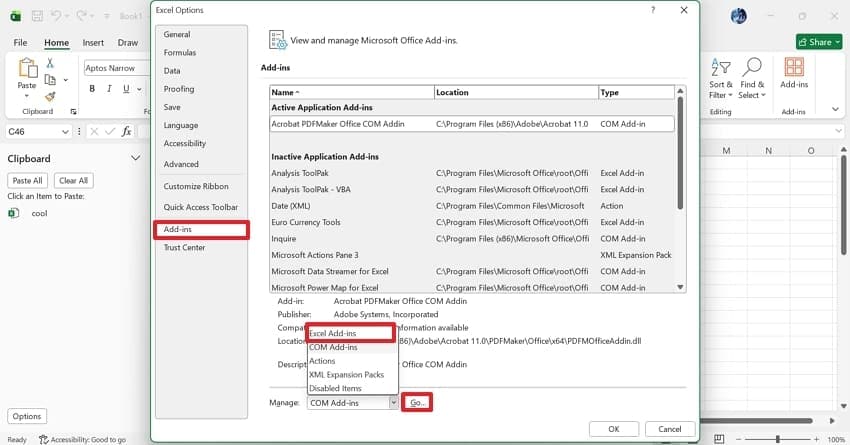Click the Accessibility status bar icon
Screen dimensions: 850x445
tap(43, 440)
